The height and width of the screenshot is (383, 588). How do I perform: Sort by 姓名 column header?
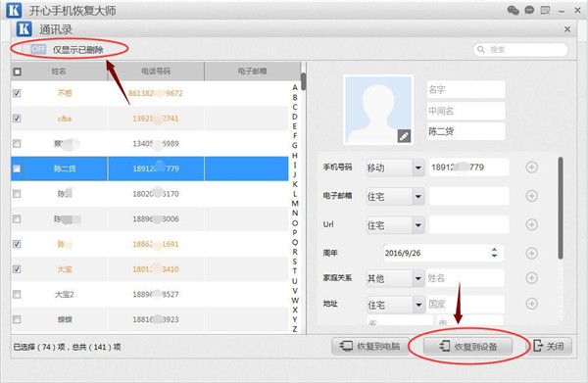click(x=59, y=72)
